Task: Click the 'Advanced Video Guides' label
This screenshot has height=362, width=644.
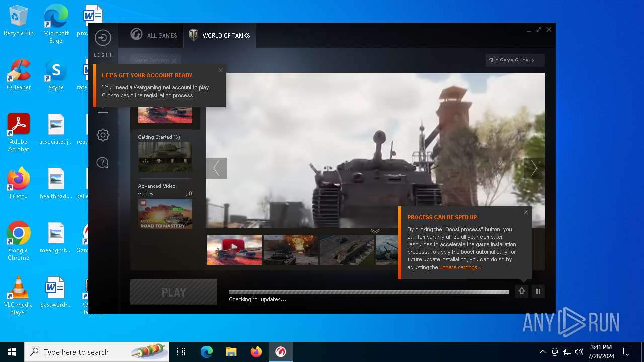Action: point(157,189)
